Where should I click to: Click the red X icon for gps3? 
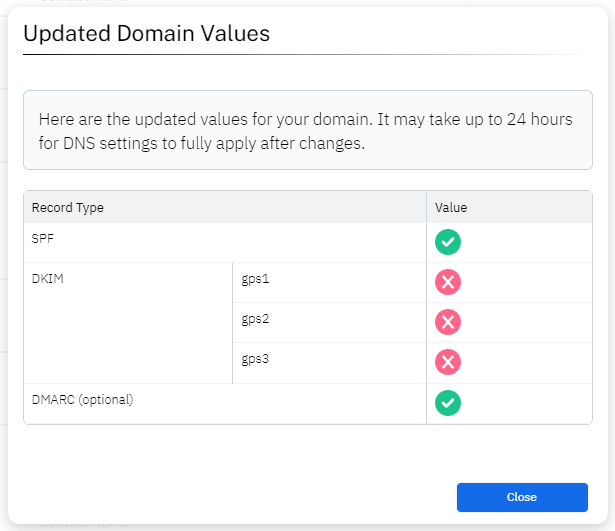click(448, 362)
